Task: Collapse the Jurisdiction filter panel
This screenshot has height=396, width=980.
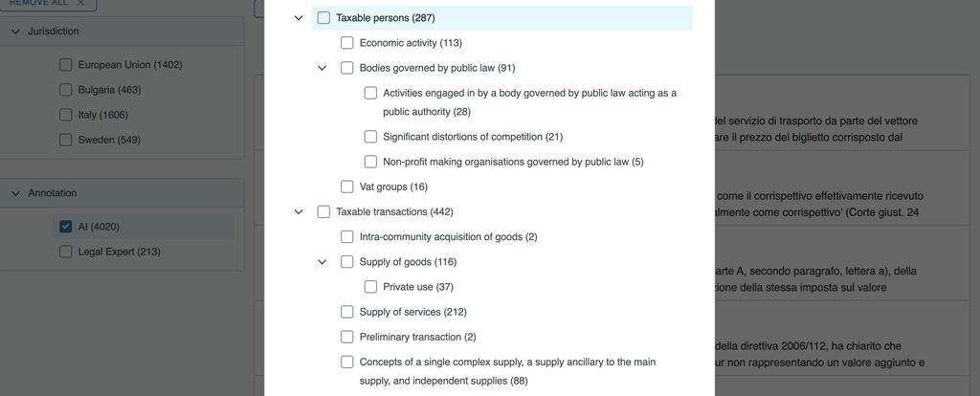Action: point(16,32)
